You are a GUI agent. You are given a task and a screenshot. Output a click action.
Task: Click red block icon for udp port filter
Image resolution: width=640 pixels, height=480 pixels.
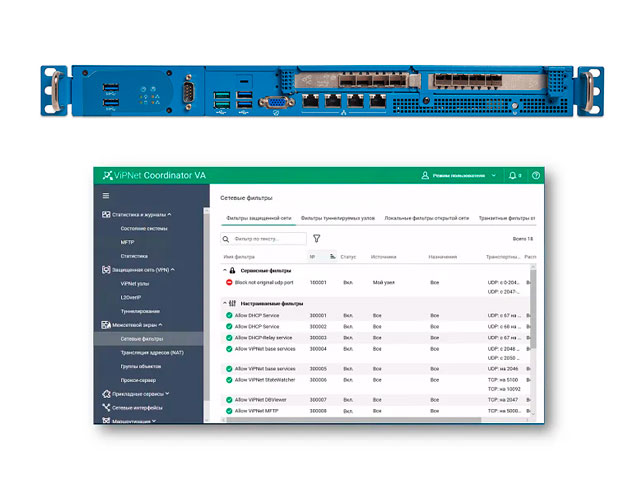tap(229, 282)
